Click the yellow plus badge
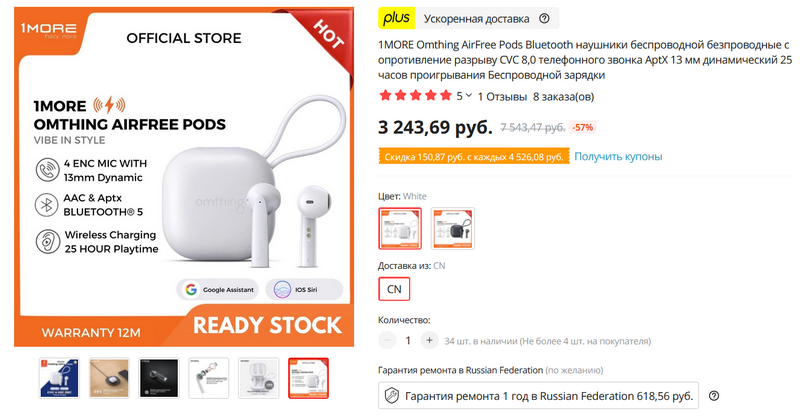 click(x=396, y=18)
